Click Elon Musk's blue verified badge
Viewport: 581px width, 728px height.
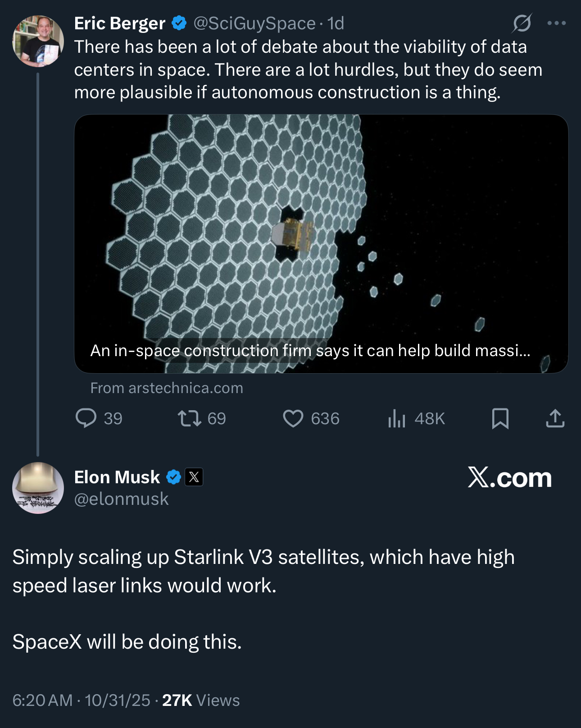173,477
